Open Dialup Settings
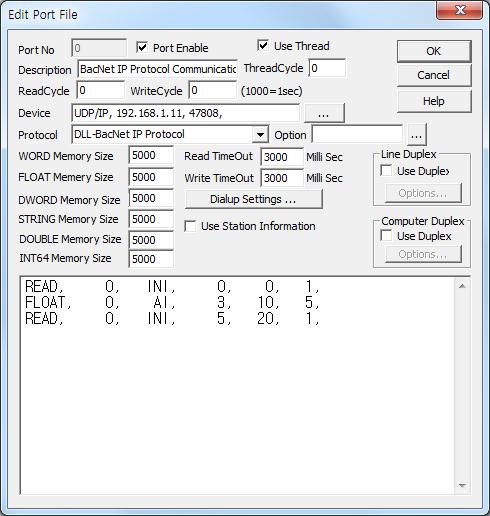 (254, 199)
